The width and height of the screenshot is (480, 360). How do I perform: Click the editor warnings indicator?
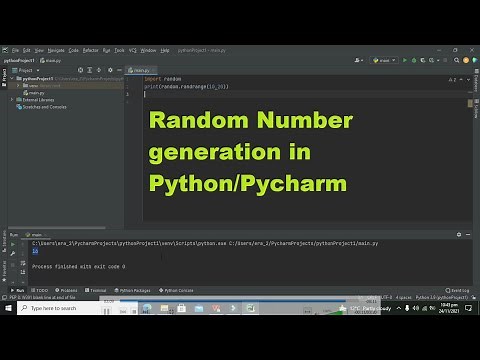pyautogui.click(x=452, y=80)
